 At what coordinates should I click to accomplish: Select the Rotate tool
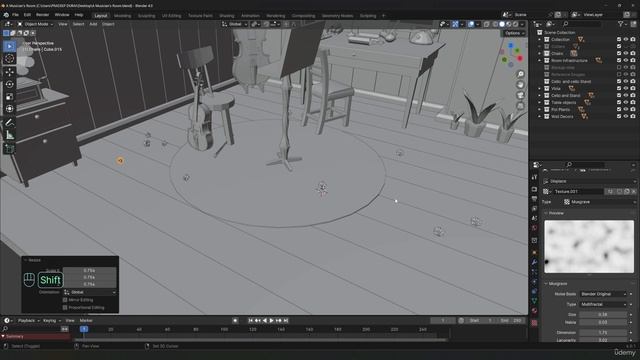9,84
